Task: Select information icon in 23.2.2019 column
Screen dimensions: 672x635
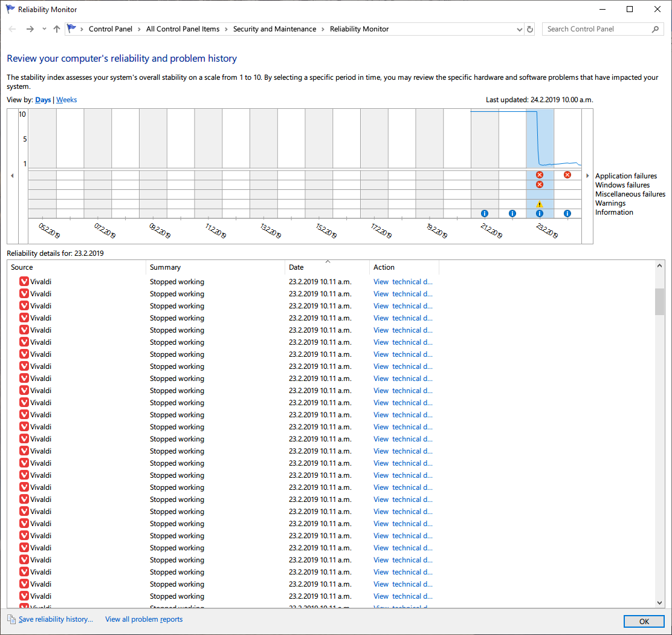Action: 540,213
